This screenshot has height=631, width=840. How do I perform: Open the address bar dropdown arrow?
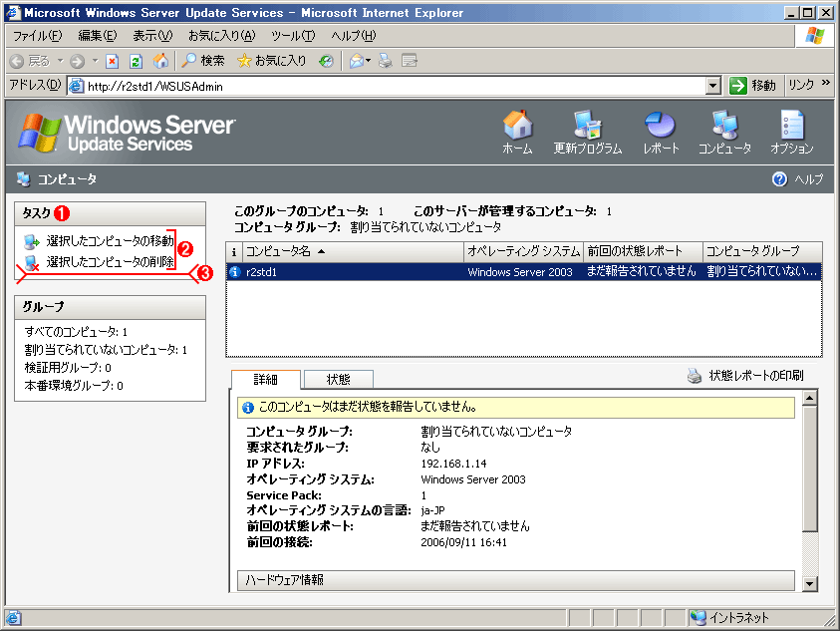coord(712,86)
